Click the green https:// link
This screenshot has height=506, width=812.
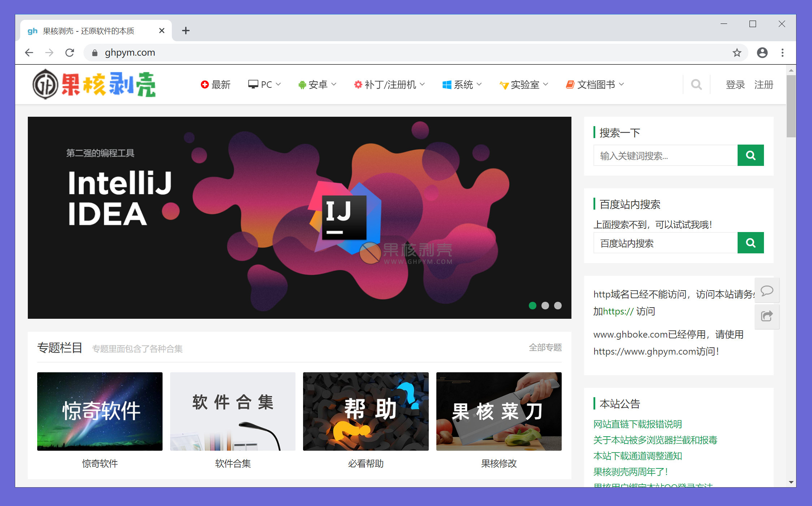point(618,311)
